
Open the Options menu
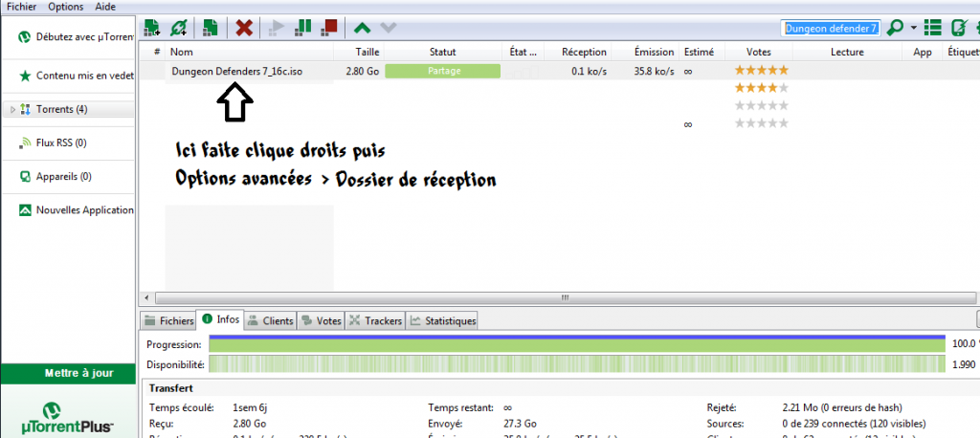tap(66, 7)
